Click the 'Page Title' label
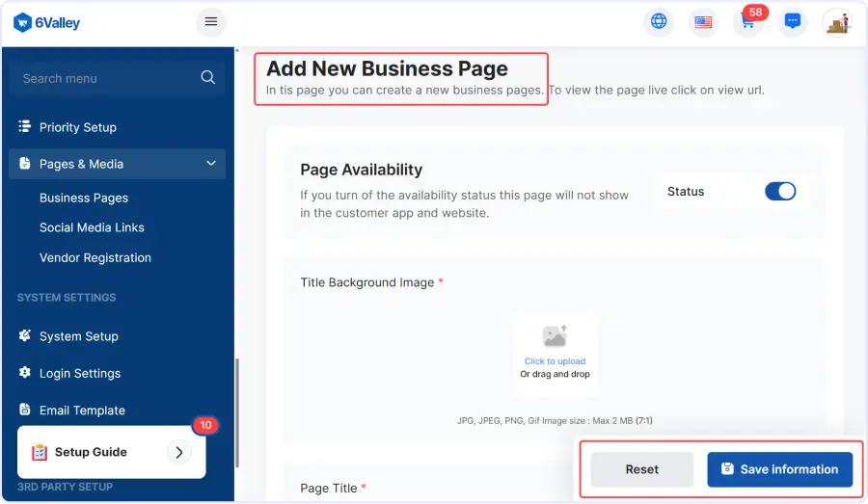 328,489
